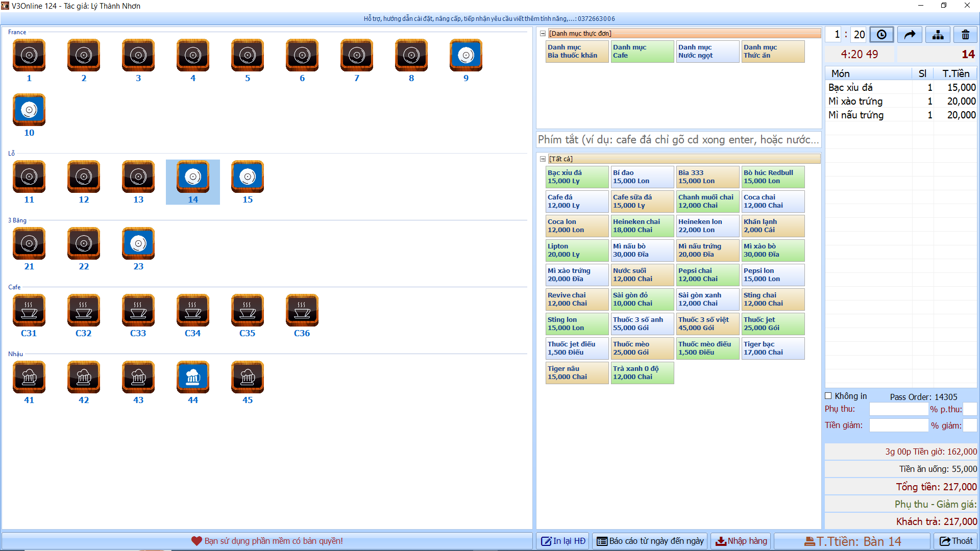Viewport: 980px width, 551px height.
Task: Select table 22 icon
Action: tap(84, 243)
